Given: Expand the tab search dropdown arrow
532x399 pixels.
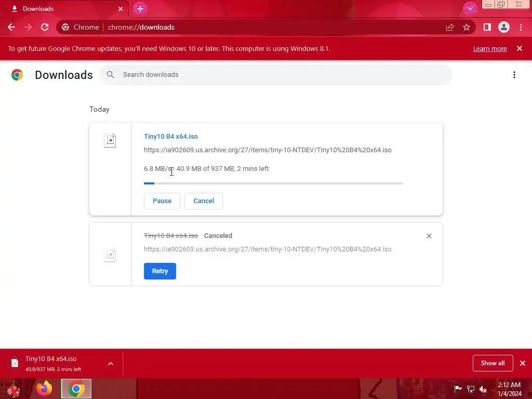Looking at the screenshot, I should pos(470,8).
